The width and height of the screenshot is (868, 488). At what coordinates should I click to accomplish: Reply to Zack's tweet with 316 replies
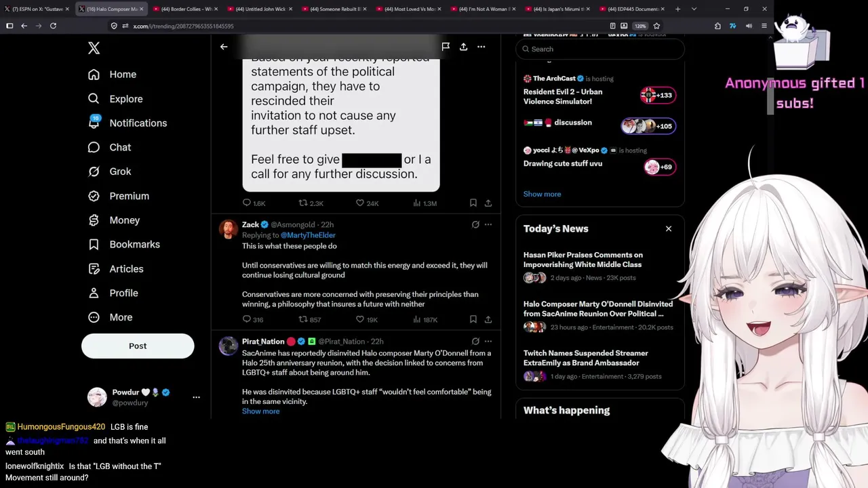[247, 319]
